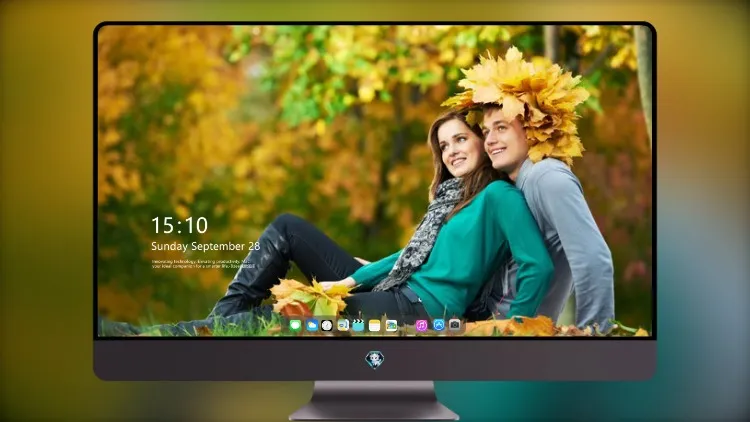
Task: Open the Weather app in the dock
Action: point(312,326)
